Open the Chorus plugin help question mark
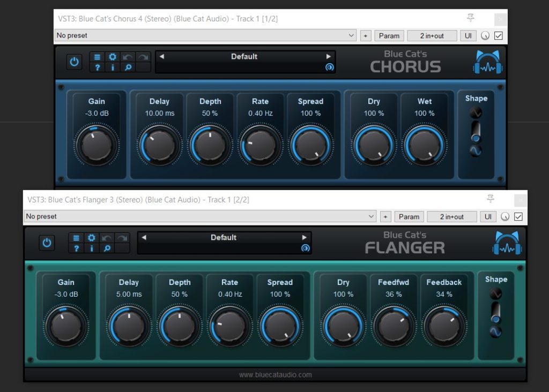The image size is (549, 392). click(x=98, y=67)
